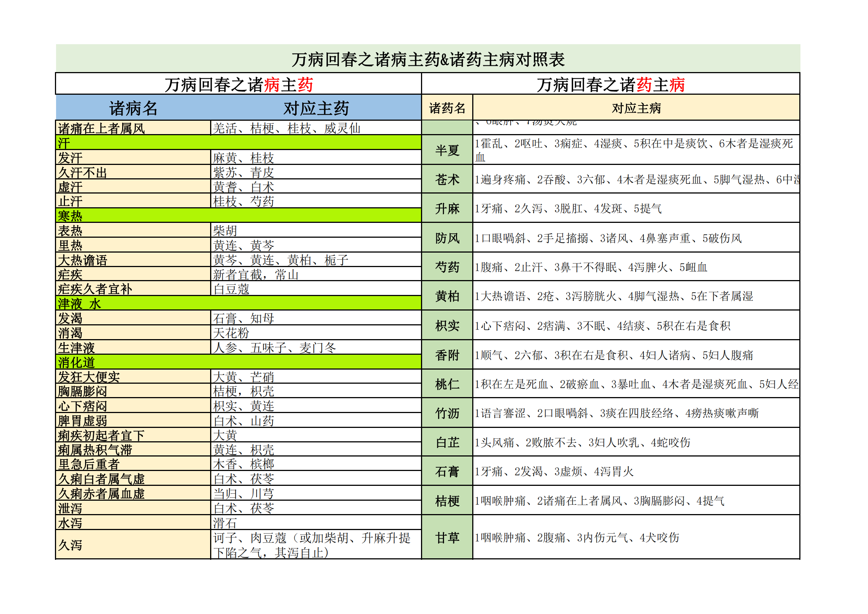Select the 胸膈膨闷 disease name cell
This screenshot has height=614, width=868.
click(x=133, y=391)
